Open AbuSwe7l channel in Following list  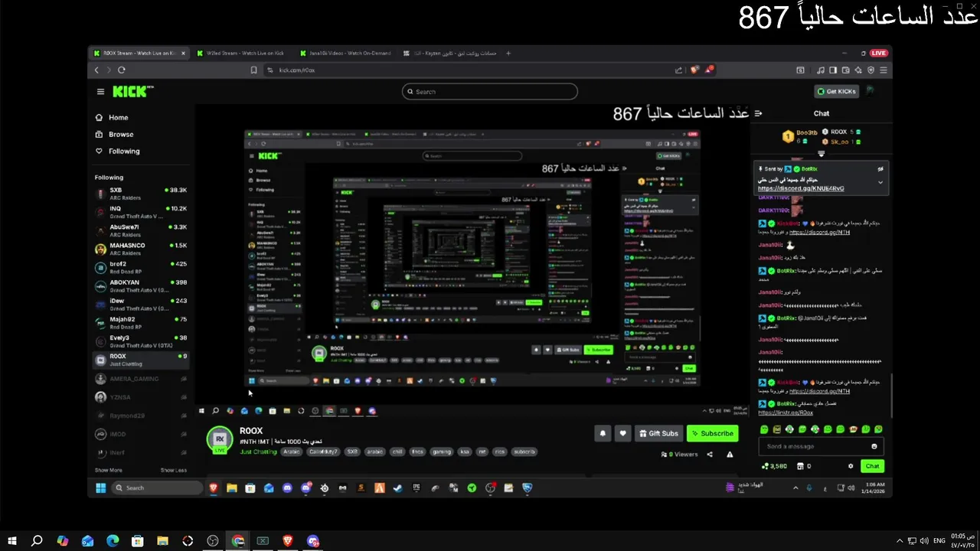[x=141, y=230]
